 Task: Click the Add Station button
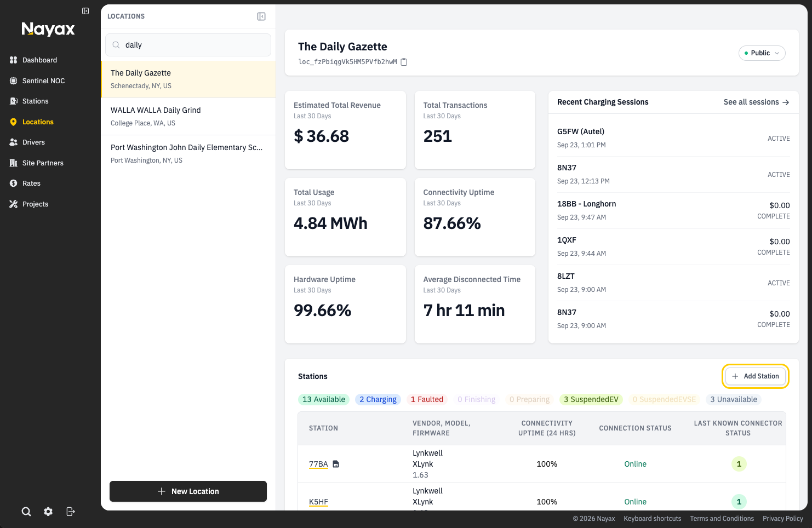click(756, 376)
